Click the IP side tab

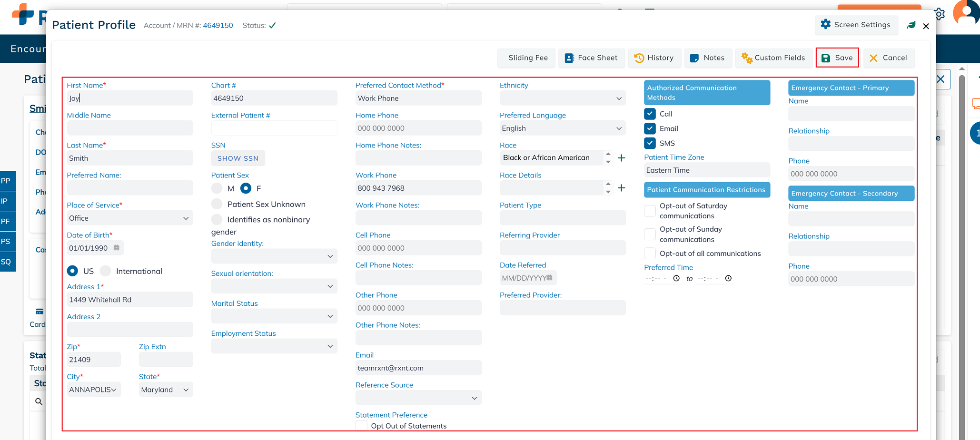7,201
